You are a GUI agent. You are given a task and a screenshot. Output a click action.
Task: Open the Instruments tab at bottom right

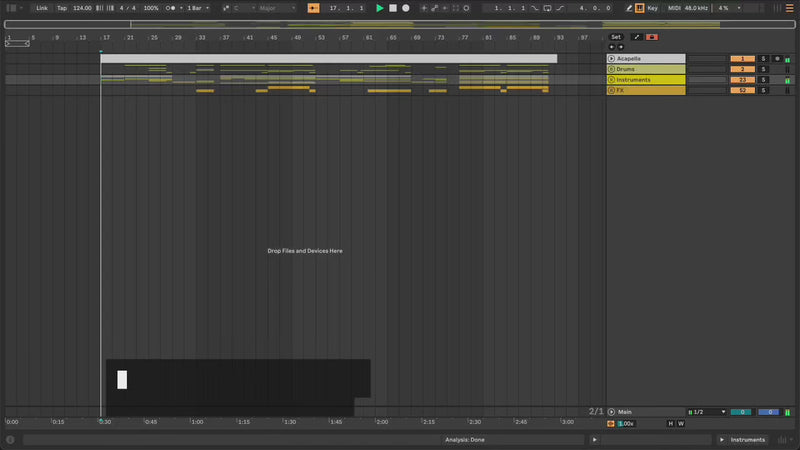click(x=747, y=440)
